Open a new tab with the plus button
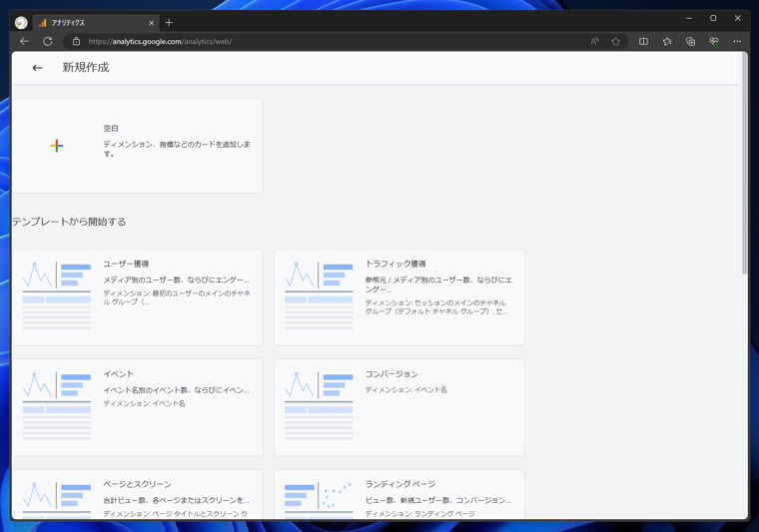The height and width of the screenshot is (532, 759). [169, 23]
